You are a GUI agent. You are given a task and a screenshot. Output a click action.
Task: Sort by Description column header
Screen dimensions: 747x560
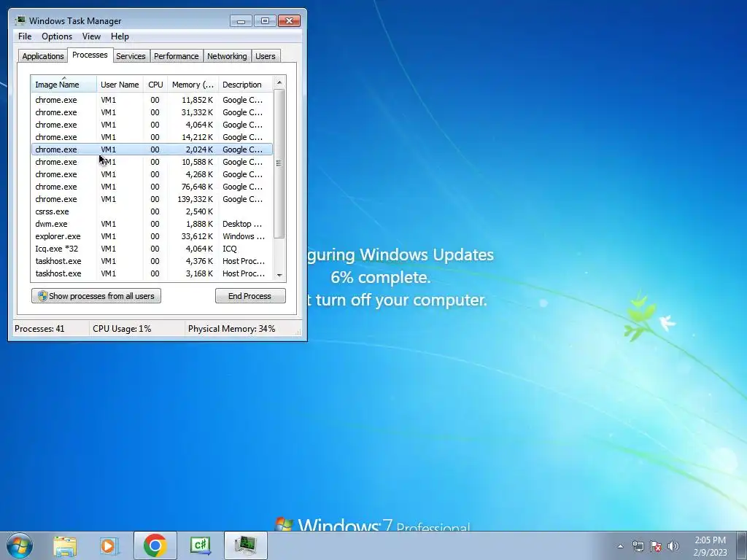click(x=245, y=85)
